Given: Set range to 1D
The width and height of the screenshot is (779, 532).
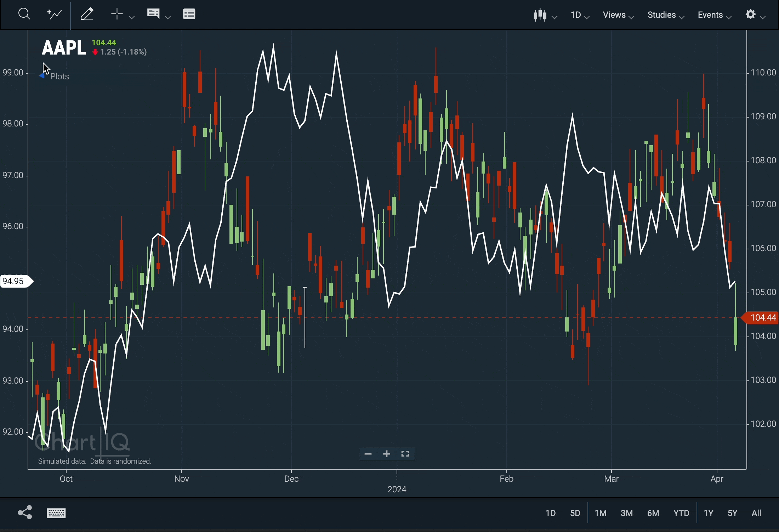Looking at the screenshot, I should pyautogui.click(x=550, y=513).
